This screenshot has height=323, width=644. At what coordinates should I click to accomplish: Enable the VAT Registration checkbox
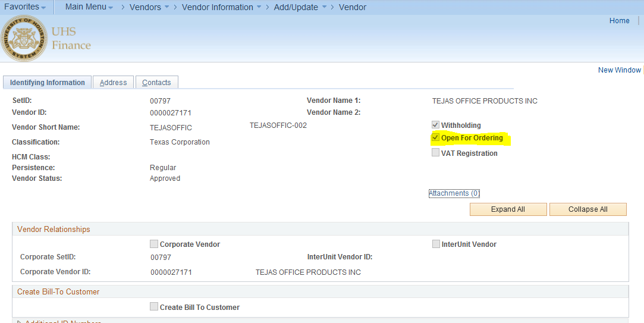436,153
